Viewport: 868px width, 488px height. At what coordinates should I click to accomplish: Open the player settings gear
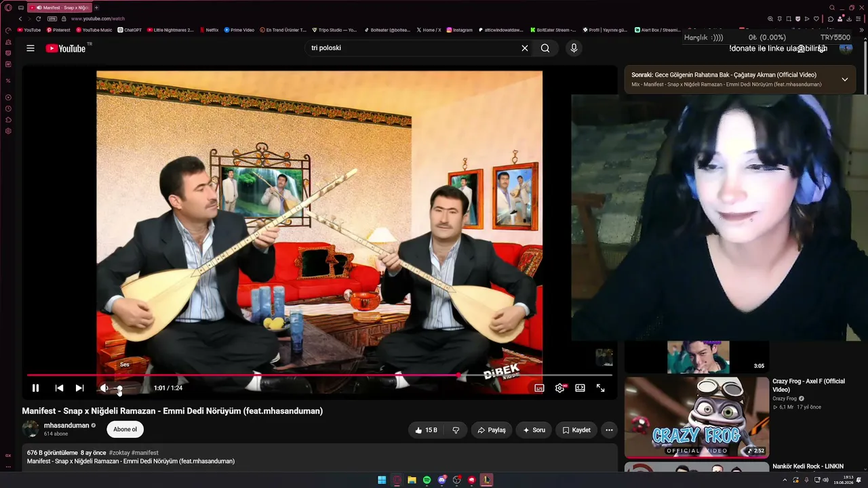tap(559, 388)
